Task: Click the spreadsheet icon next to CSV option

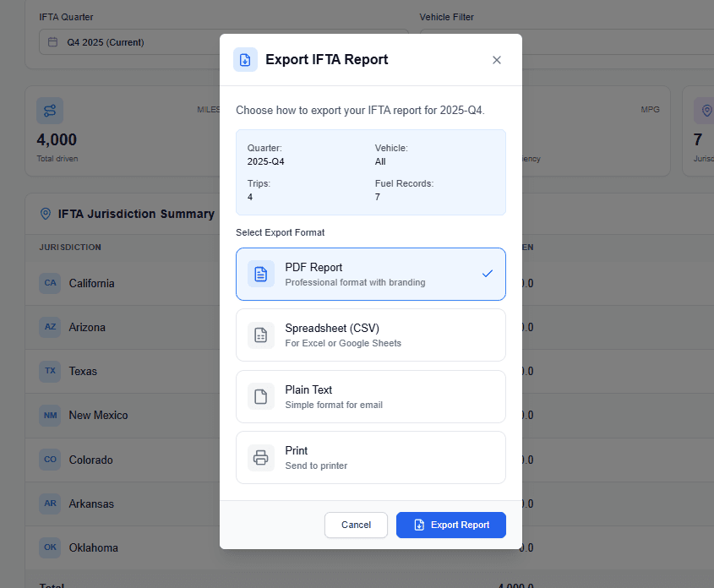Action: [x=260, y=335]
